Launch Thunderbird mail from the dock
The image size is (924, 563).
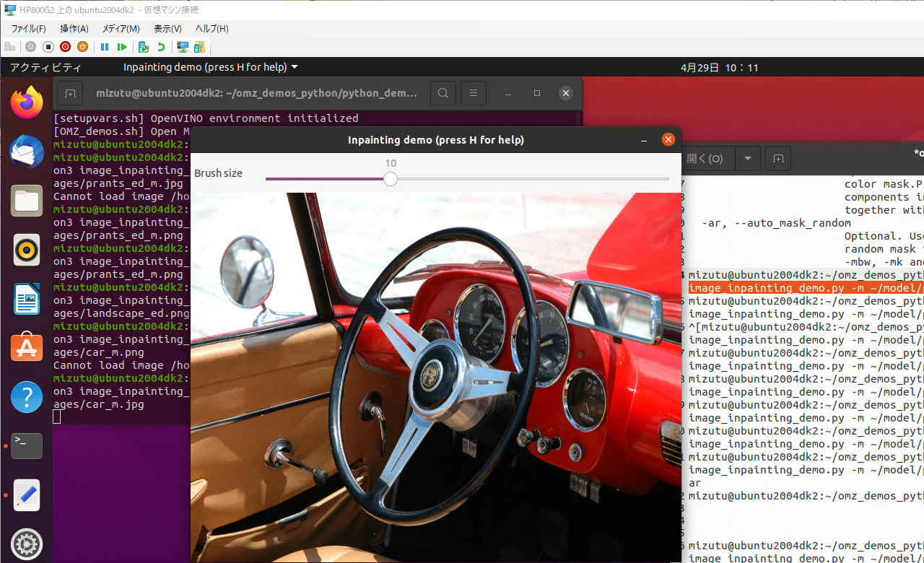coord(27,152)
